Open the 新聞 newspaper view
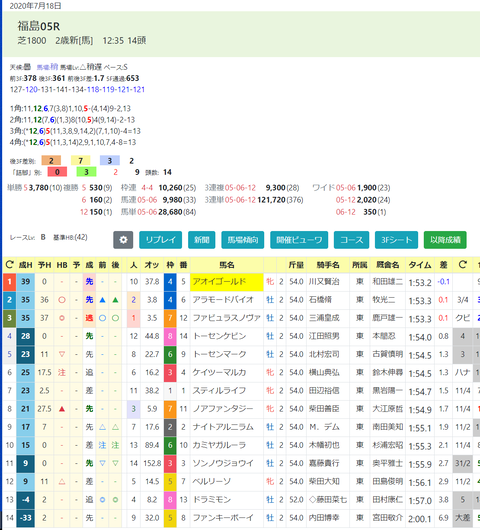Image resolution: width=480 pixels, height=530 pixels. [201, 240]
